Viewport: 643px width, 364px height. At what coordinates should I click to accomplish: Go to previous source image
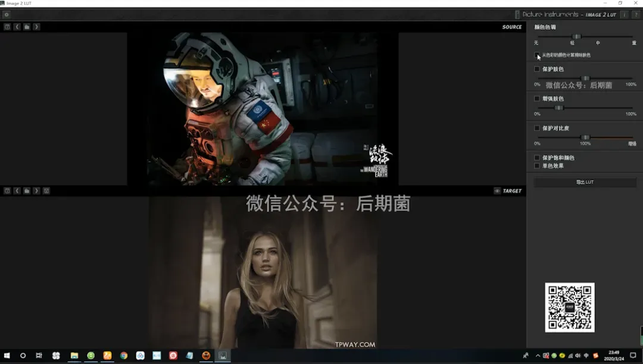(17, 27)
